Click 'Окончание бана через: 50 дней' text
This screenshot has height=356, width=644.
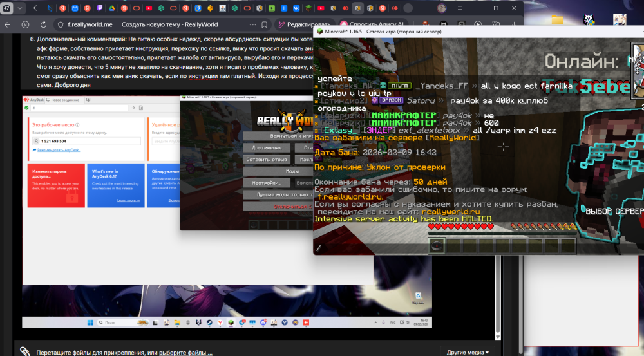click(381, 182)
